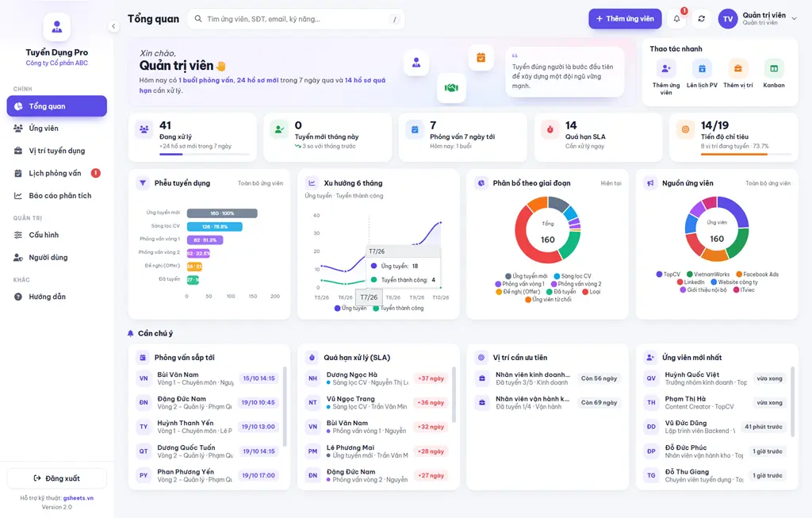812x518 pixels.
Task: Open Báo cáo phân tích in the sidebar
Action: (57, 196)
